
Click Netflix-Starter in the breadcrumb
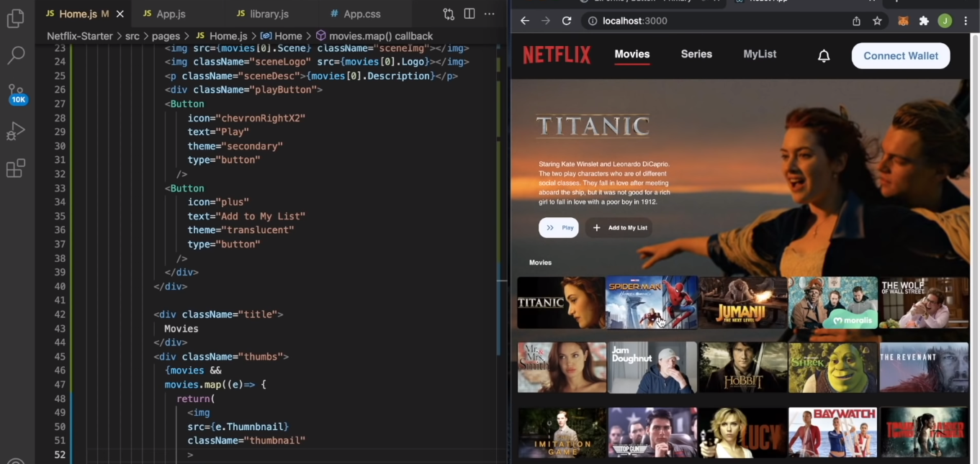pyautogui.click(x=80, y=36)
